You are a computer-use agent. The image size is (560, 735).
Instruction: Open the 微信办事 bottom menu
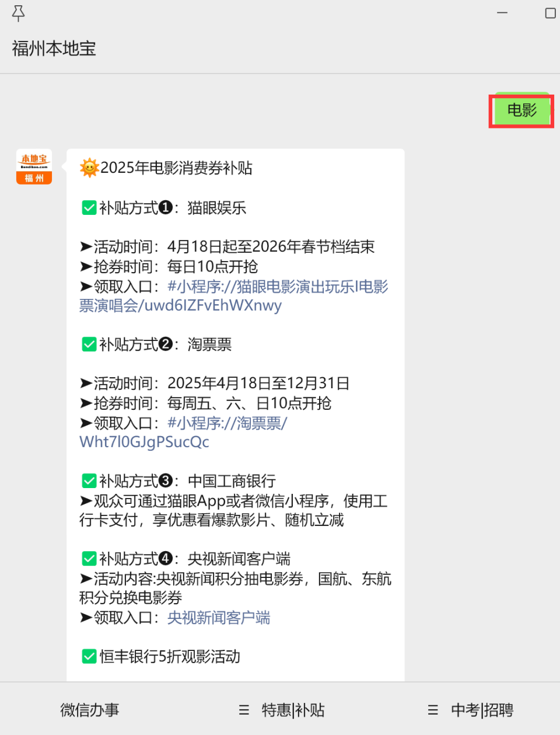[90, 710]
